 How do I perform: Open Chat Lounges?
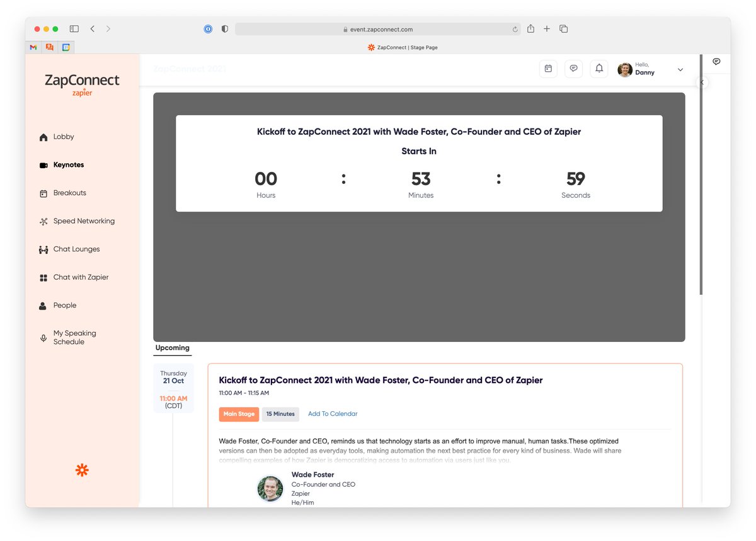click(76, 249)
